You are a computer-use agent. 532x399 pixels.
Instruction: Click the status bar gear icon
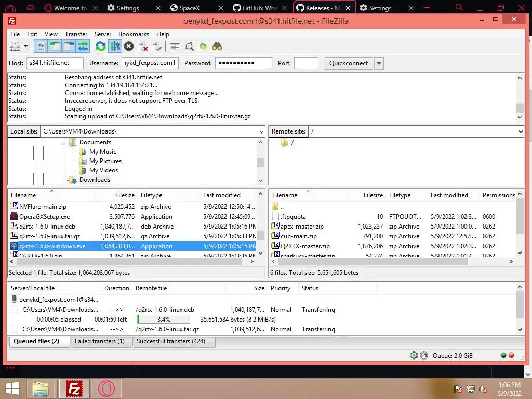point(414,355)
